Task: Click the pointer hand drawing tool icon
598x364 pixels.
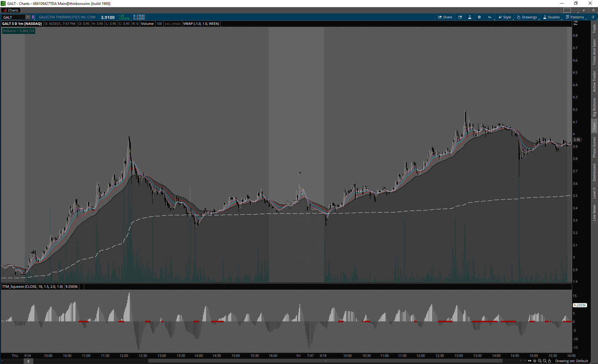Action: [550, 361]
